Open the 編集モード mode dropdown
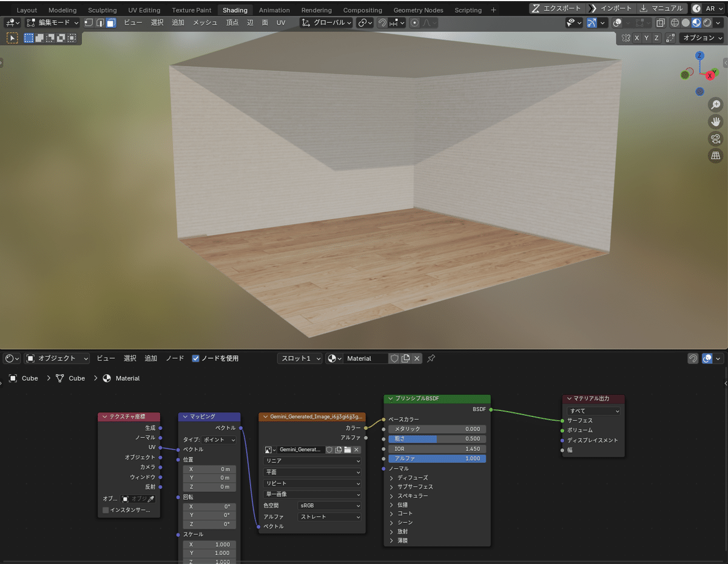This screenshot has height=564, width=728. (x=53, y=22)
